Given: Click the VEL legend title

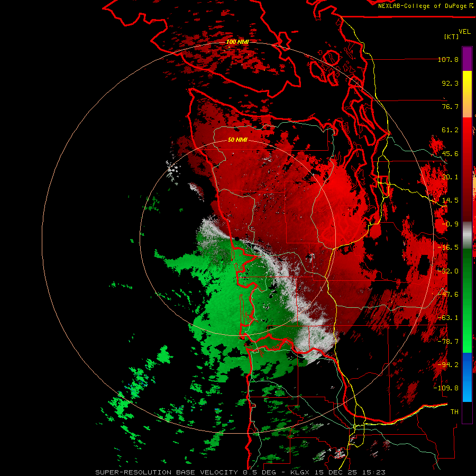Looking at the screenshot, I should tap(465, 32).
